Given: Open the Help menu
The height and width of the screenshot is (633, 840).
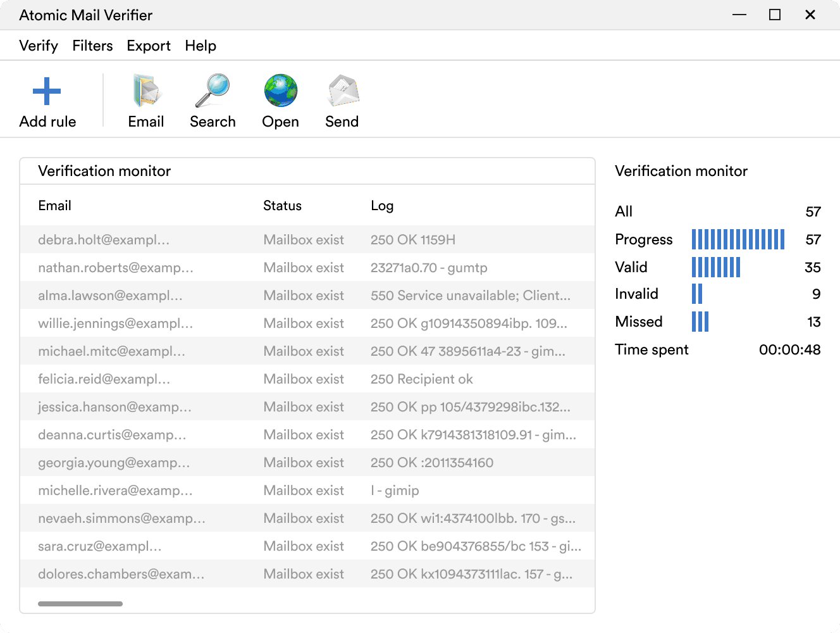Looking at the screenshot, I should [201, 46].
